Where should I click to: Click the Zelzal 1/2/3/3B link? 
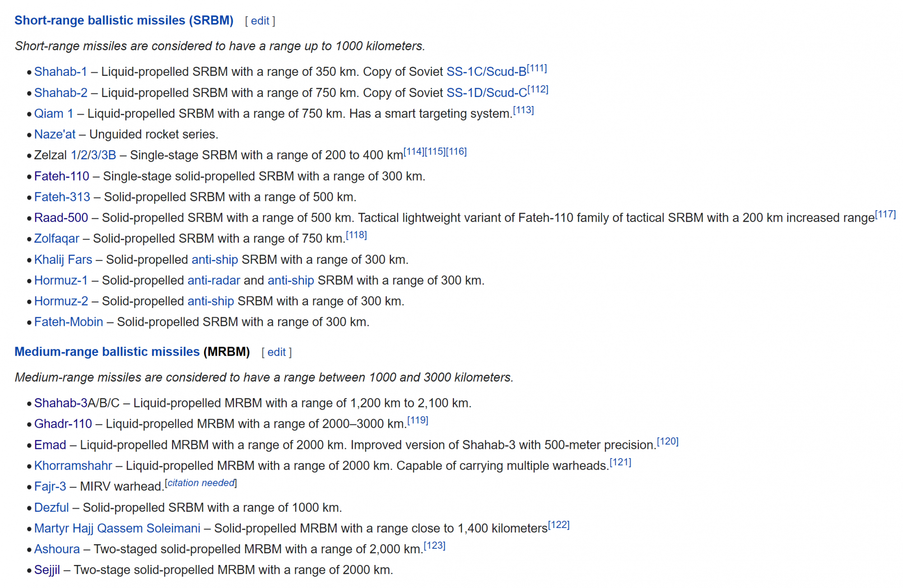tap(93, 155)
